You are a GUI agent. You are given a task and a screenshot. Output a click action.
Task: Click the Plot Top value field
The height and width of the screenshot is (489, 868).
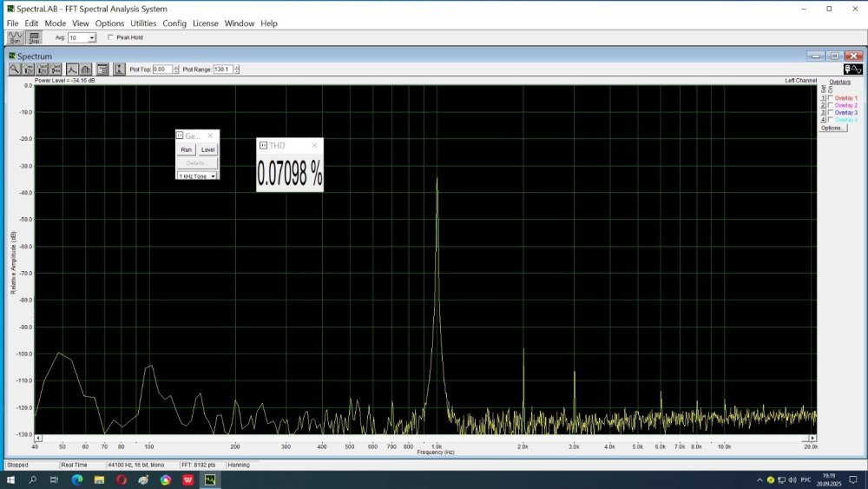(x=162, y=69)
